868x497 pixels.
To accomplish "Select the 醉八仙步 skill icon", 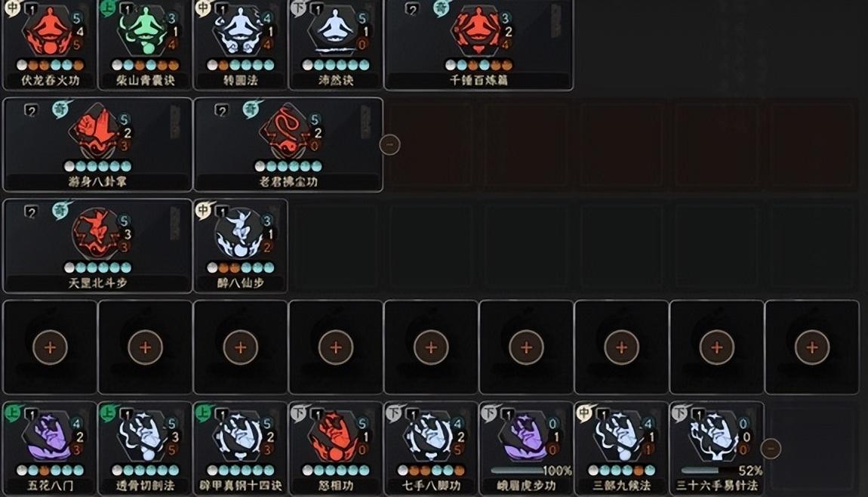I will click(240, 234).
